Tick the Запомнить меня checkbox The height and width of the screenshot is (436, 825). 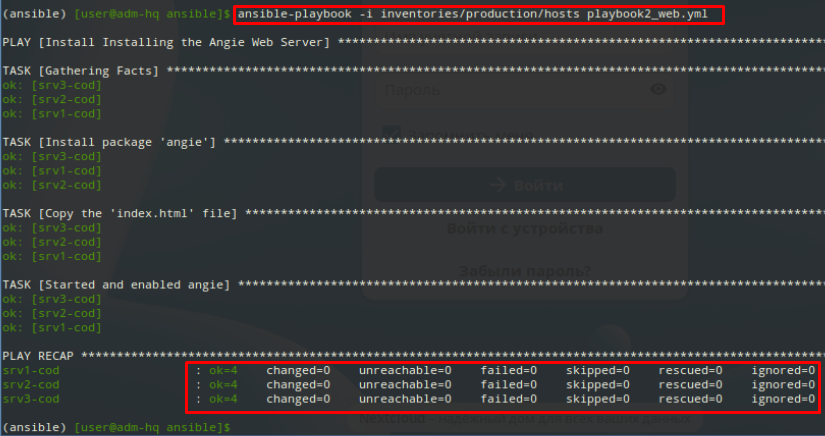tap(392, 131)
